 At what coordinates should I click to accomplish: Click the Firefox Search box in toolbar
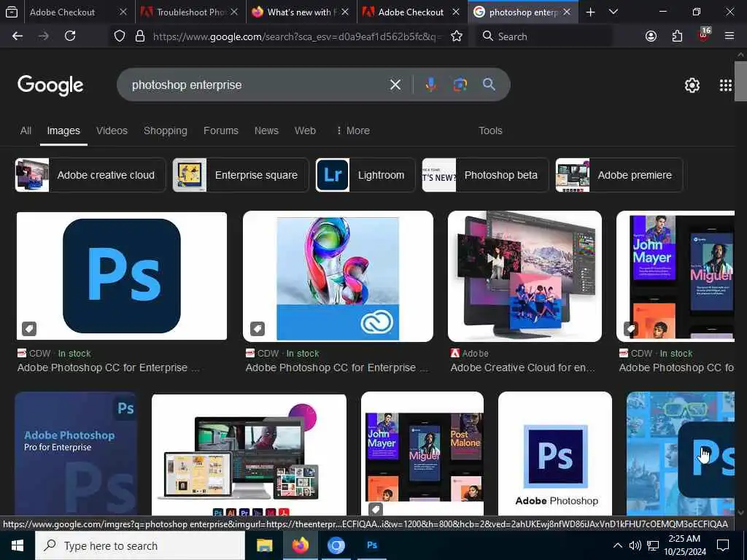[543, 36]
